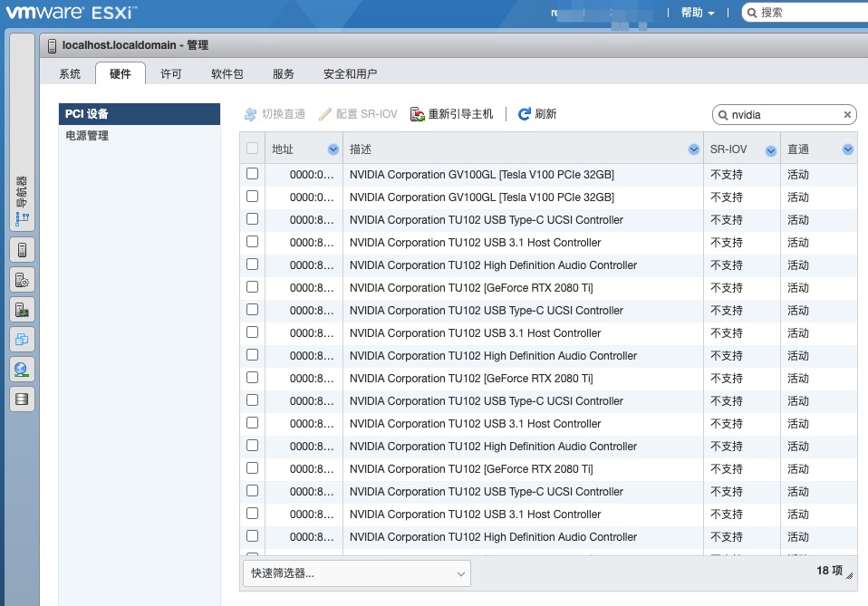Click the 配置 SR-IOV button label
This screenshot has width=868, height=606.
click(366, 114)
